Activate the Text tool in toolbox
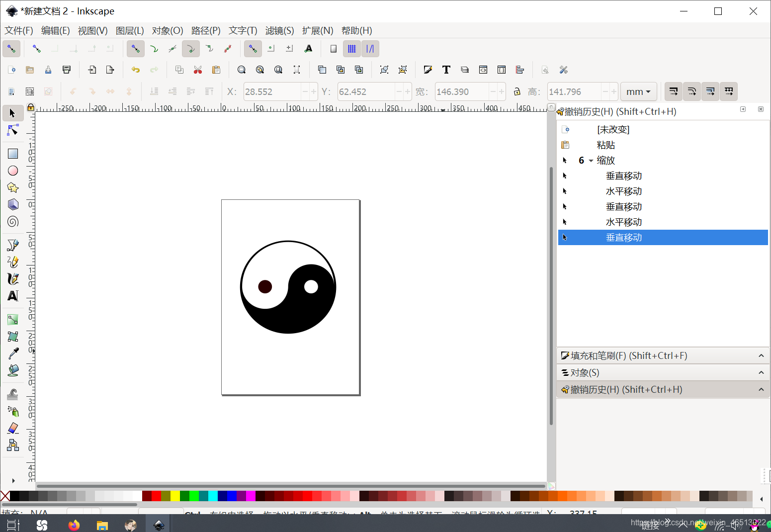771x532 pixels. (12, 295)
